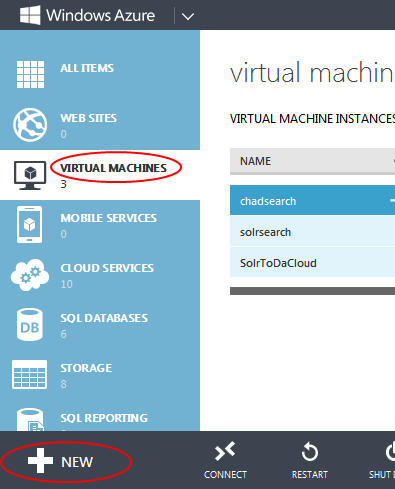
Task: Click the plus icon next to NEW
Action: point(40,461)
